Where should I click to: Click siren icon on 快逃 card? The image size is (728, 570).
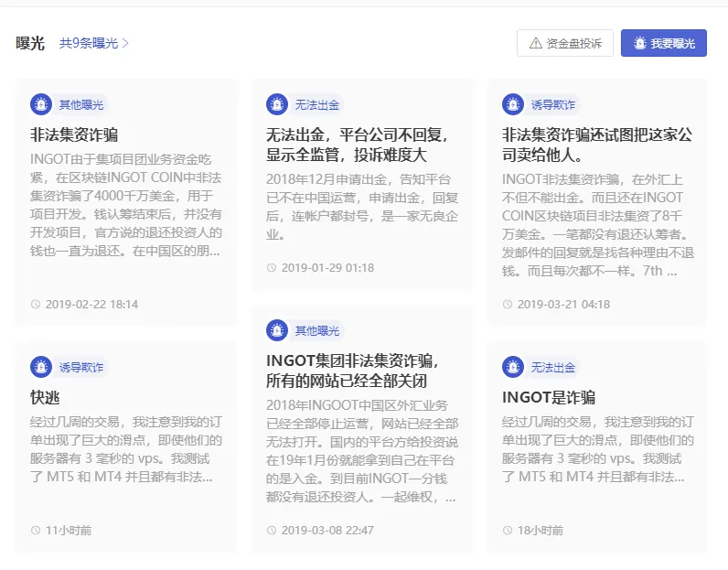(x=41, y=367)
